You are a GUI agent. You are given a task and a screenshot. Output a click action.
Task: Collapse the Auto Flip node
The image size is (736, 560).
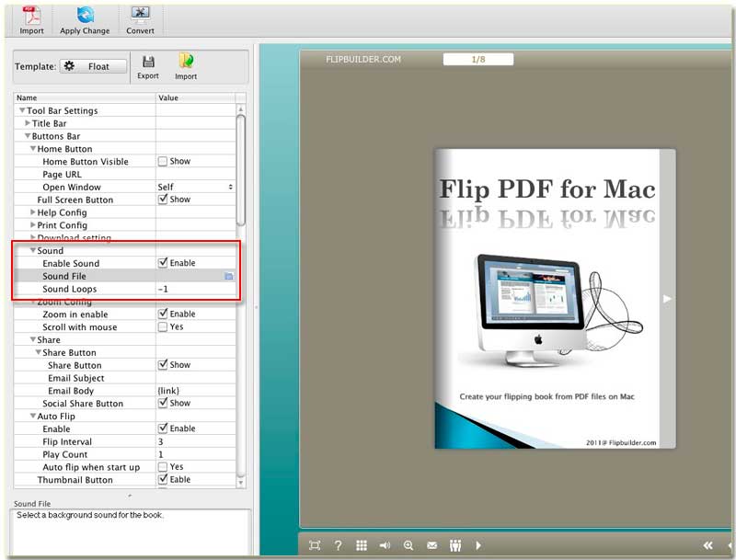33,416
